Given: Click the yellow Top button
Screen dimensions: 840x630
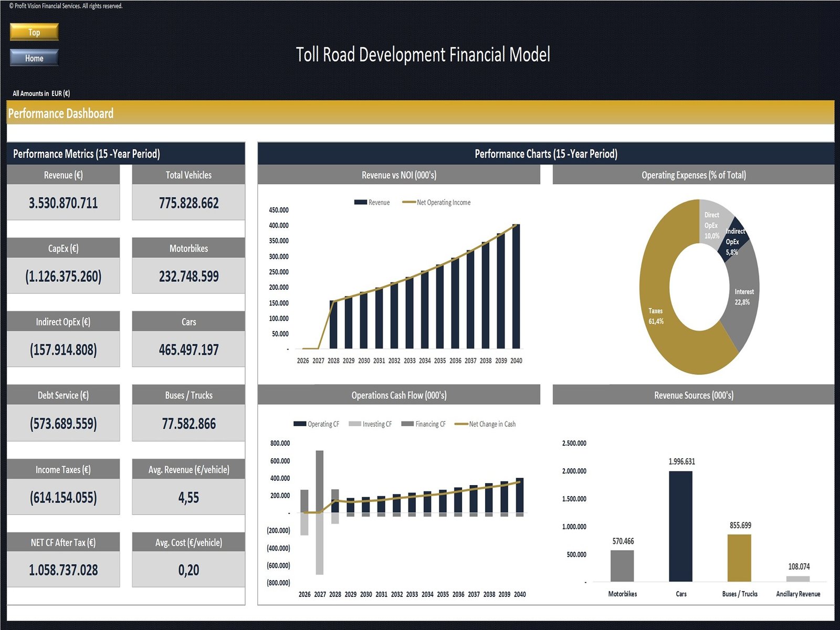Looking at the screenshot, I should tap(34, 32).
